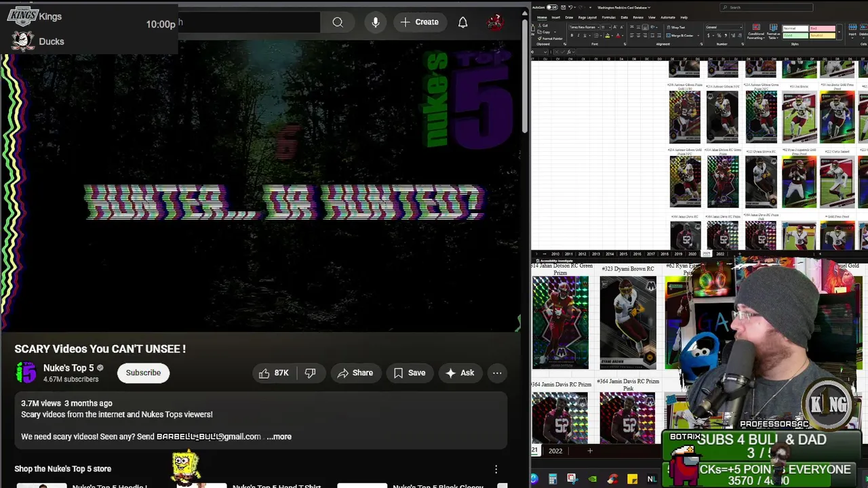Click the YouTube Create button

tap(420, 22)
